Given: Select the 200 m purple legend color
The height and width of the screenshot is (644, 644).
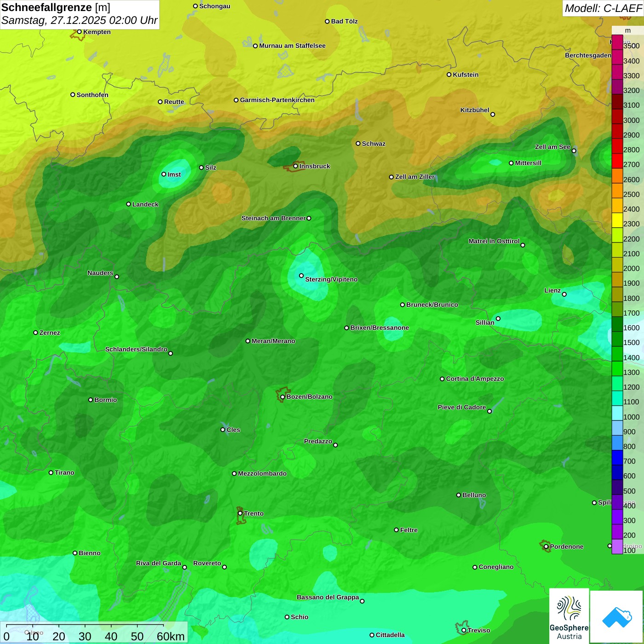Looking at the screenshot, I should click(617, 531).
